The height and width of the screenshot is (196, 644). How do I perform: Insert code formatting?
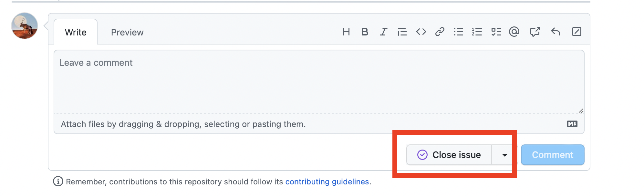tap(421, 32)
